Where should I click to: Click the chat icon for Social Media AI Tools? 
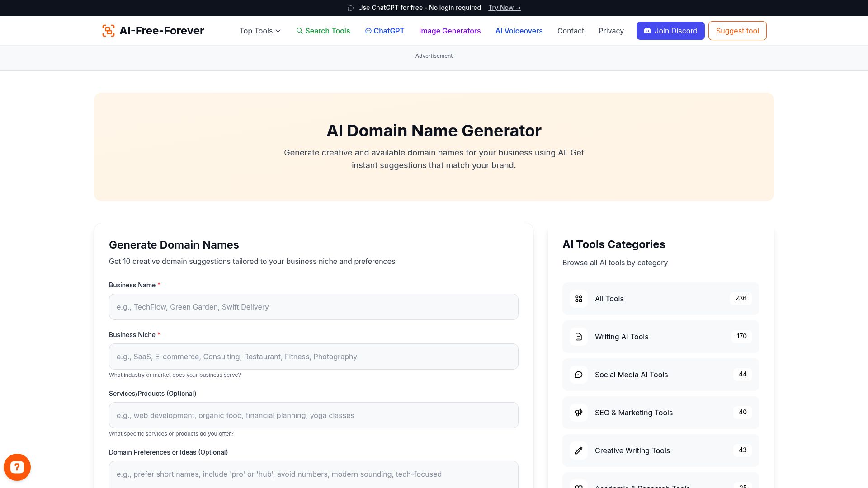(578, 375)
